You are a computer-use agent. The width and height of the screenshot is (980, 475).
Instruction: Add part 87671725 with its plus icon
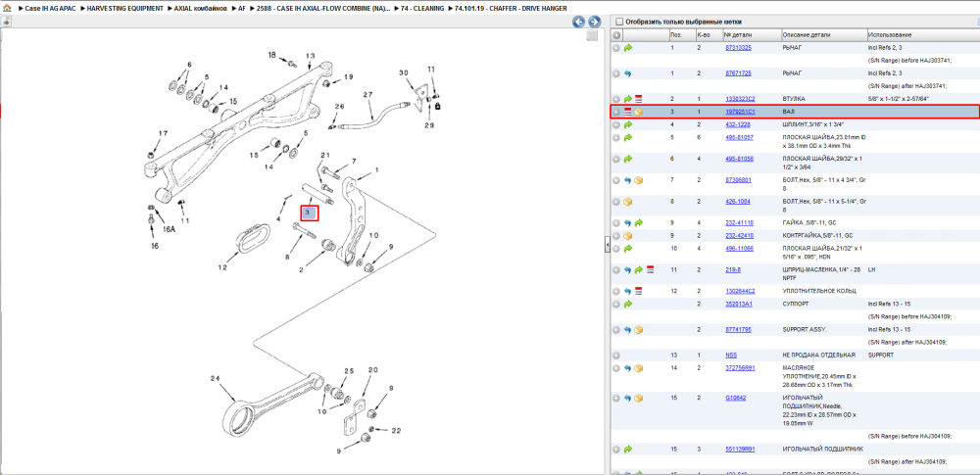point(616,73)
